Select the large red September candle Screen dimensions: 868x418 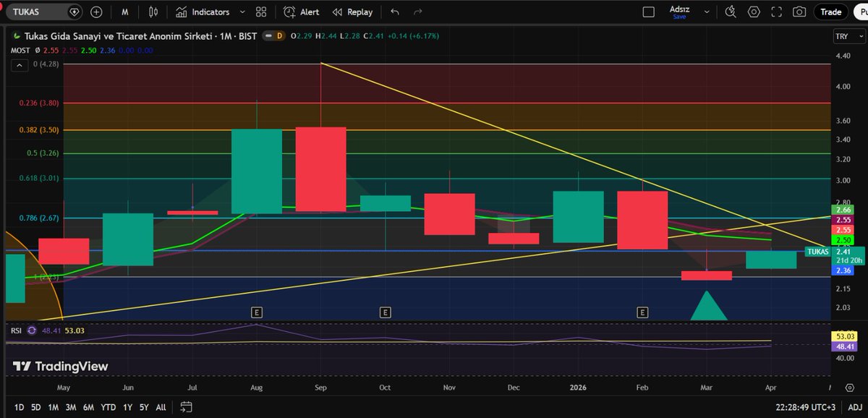click(x=320, y=169)
